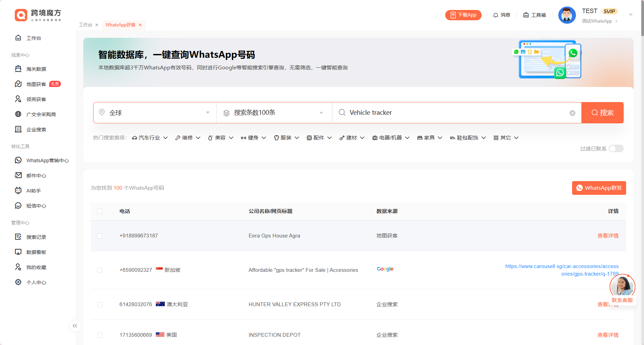Click the 消息 notification bell icon
Image resolution: width=644 pixels, height=345 pixels.
click(x=496, y=15)
